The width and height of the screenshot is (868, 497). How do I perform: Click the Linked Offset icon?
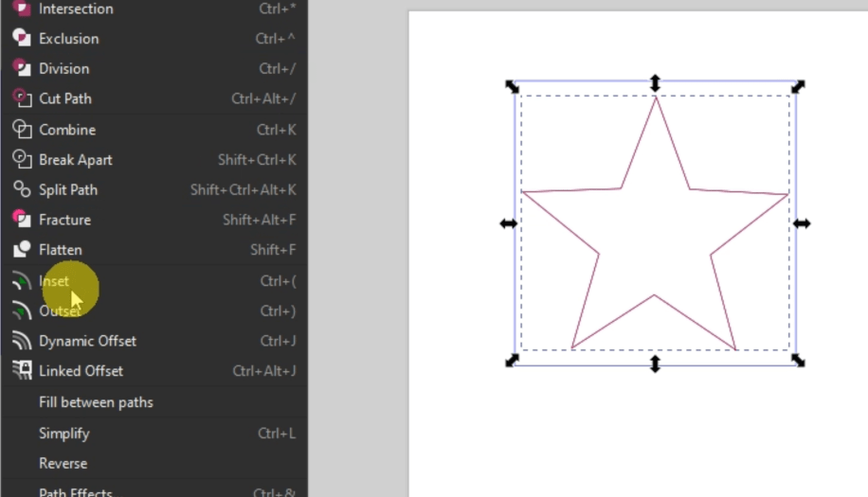tap(21, 371)
